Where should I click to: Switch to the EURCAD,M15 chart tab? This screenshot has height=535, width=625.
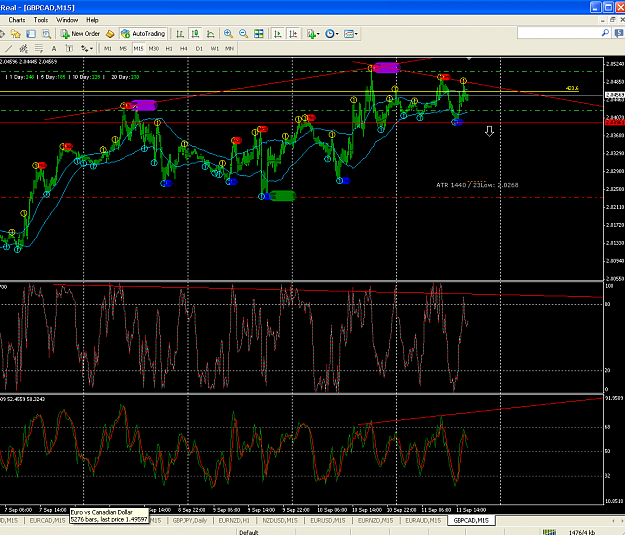pos(47,521)
